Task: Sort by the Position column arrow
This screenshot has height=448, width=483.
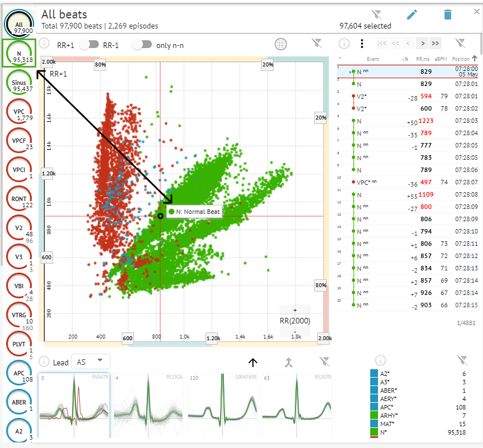Action: click(474, 58)
